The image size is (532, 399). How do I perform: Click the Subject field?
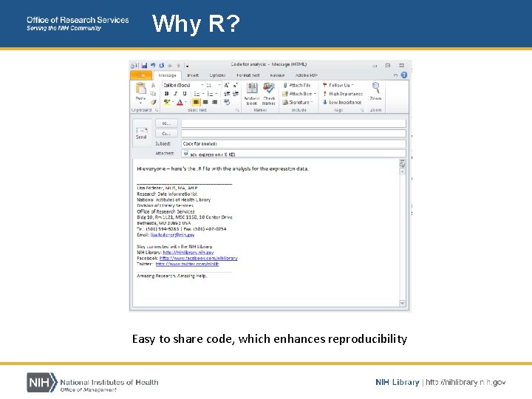click(293, 143)
